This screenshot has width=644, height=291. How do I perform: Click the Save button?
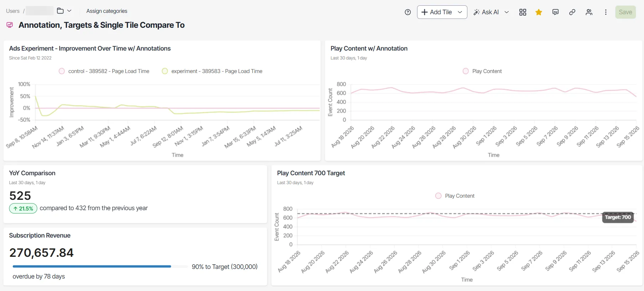[x=625, y=12]
